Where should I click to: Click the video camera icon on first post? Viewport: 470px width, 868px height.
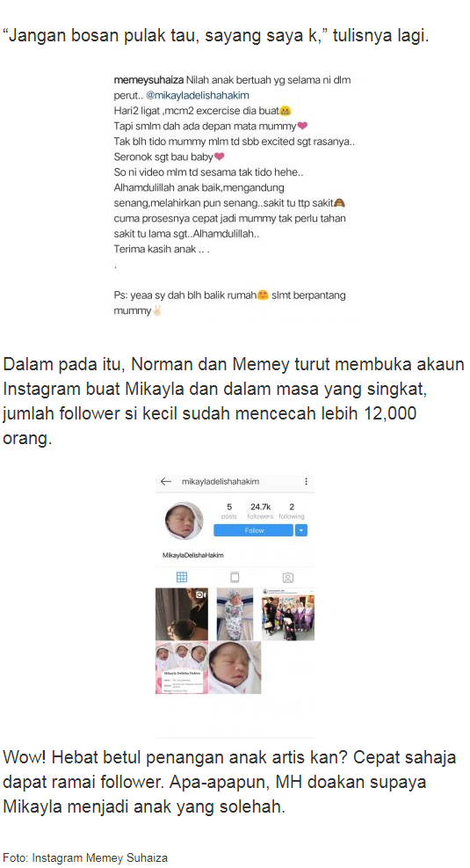(x=201, y=594)
